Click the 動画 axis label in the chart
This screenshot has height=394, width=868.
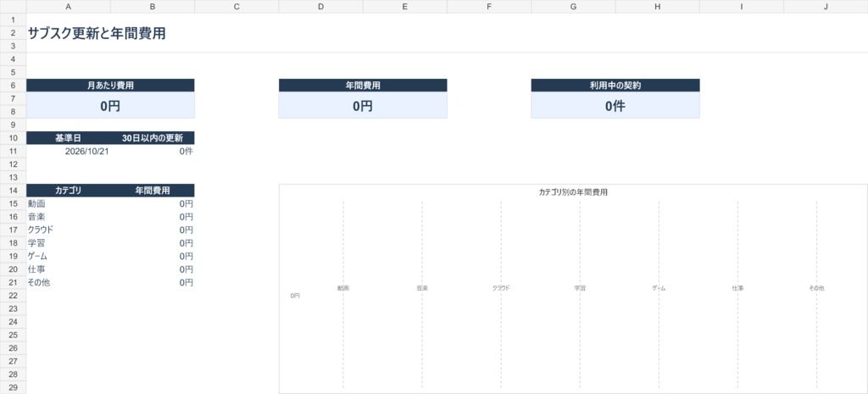pos(343,288)
